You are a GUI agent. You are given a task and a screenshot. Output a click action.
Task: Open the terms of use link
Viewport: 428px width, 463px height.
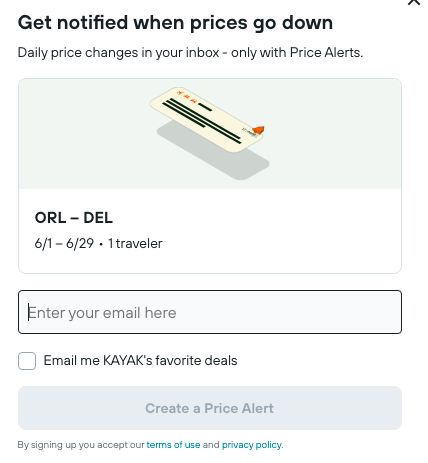[173, 445]
